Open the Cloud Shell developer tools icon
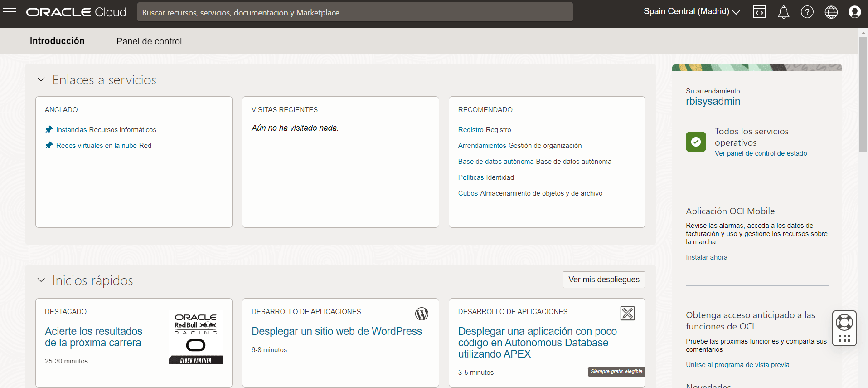 (x=759, y=12)
